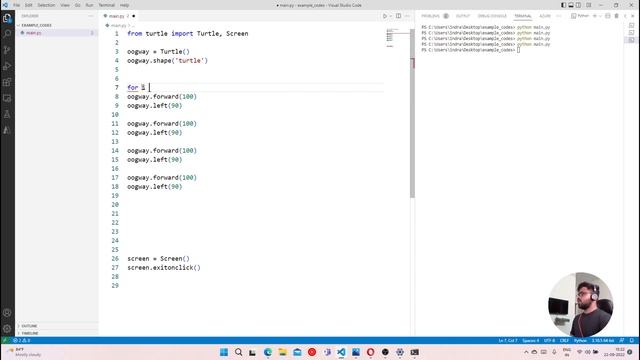640x360 pixels.
Task: Open the Source Control view
Action: tap(7, 50)
